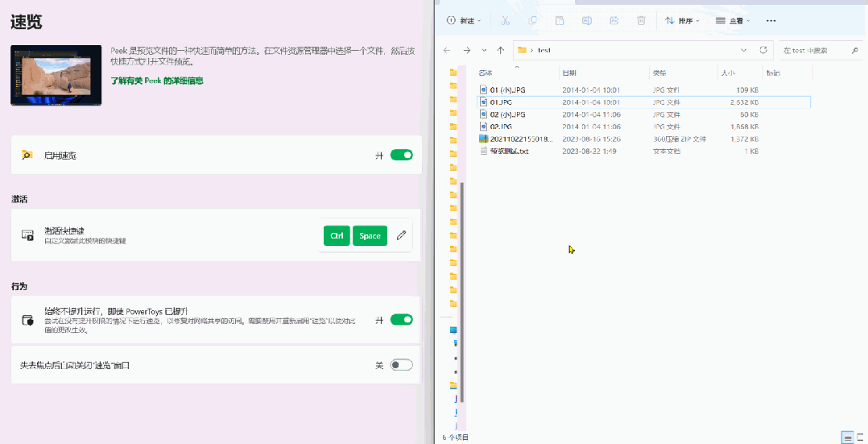Select the This PC monitor icon in navigation pane
The height and width of the screenshot is (444, 868).
coord(454,330)
